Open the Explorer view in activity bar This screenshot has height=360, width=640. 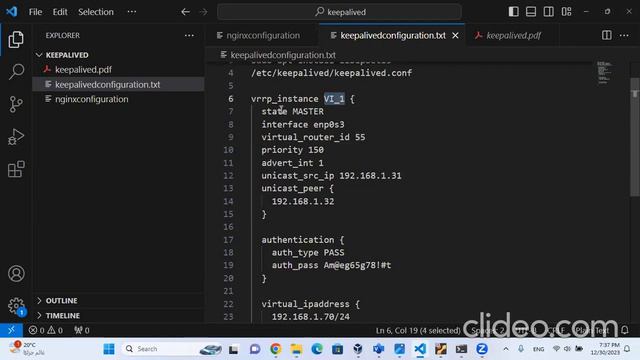coord(16,40)
